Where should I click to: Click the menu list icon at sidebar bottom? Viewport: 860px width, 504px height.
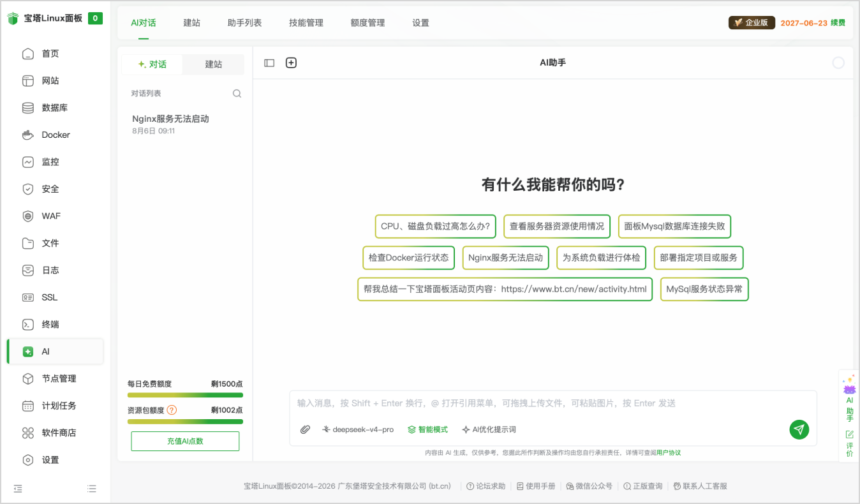point(92,489)
